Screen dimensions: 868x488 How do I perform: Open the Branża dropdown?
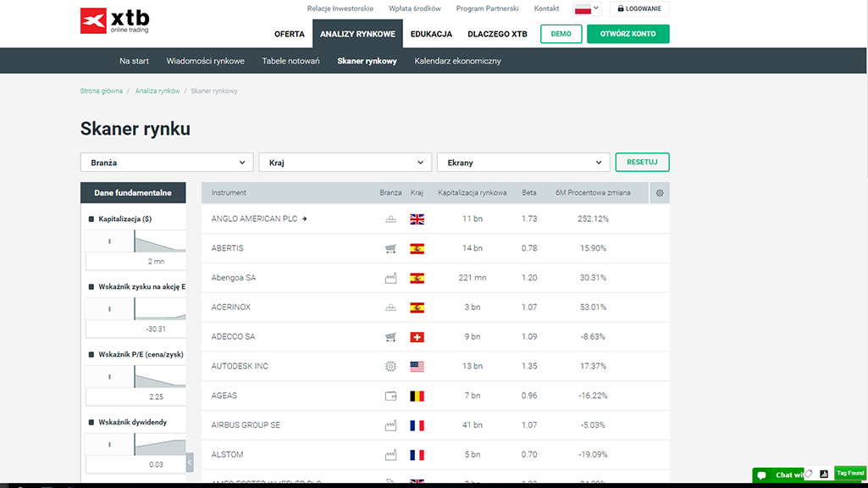(167, 162)
